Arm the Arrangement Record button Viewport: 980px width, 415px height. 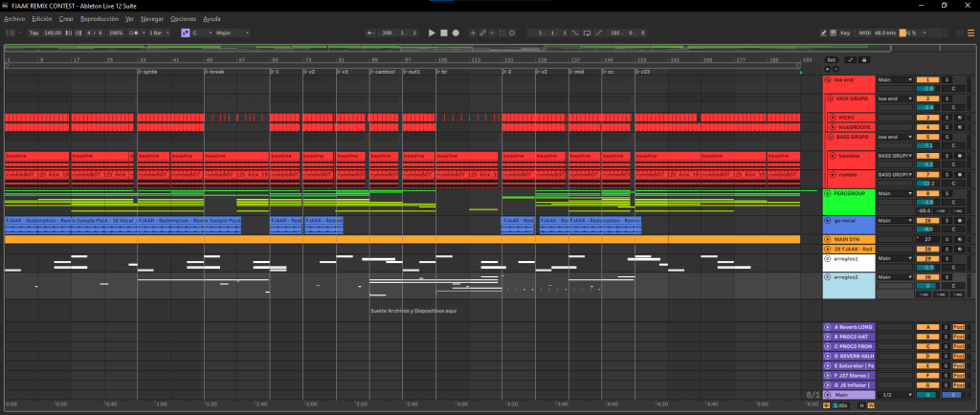pos(457,33)
